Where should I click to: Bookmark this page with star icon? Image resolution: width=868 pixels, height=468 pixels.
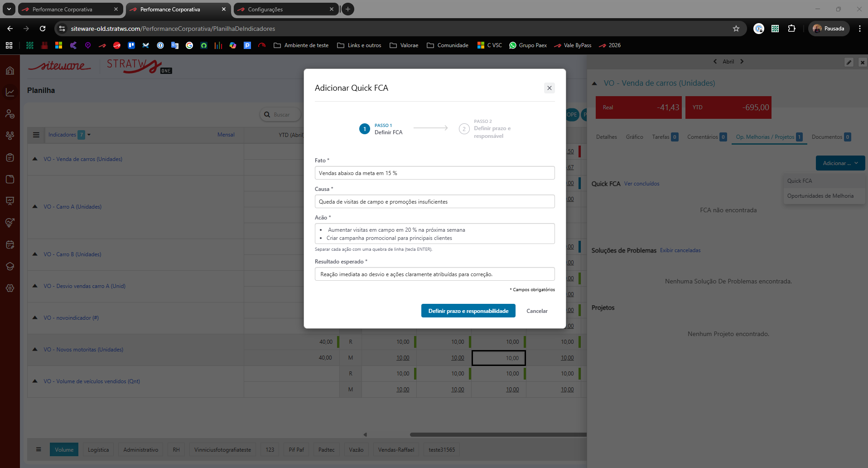[736, 29]
